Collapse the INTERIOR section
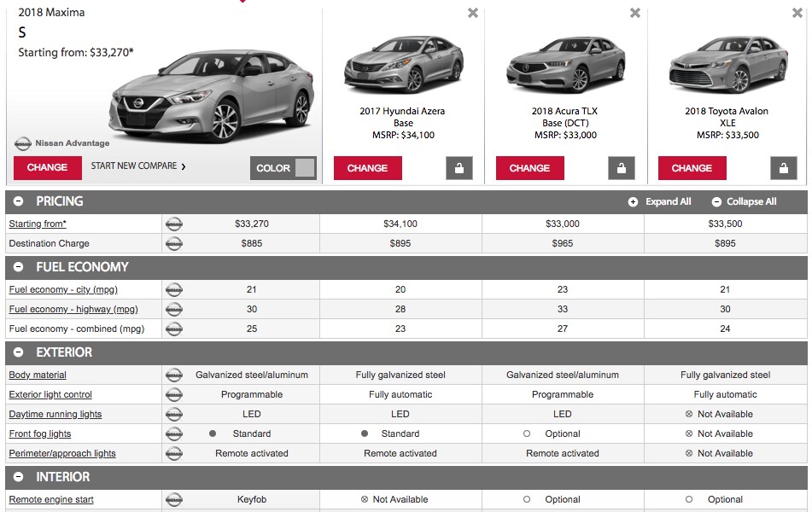Viewport: 812px width, 512px height. 19,477
